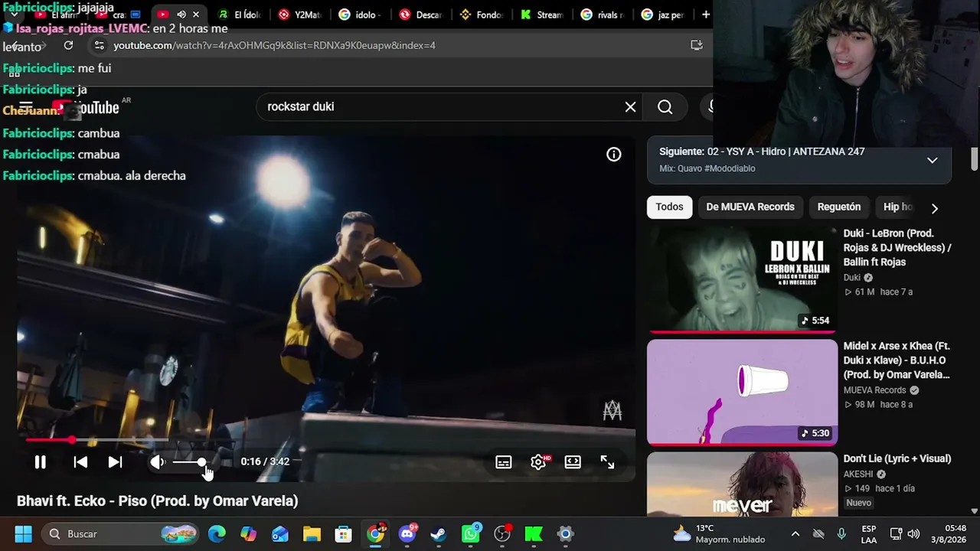980x551 pixels.
Task: Open a new browser tab
Action: pos(705,15)
